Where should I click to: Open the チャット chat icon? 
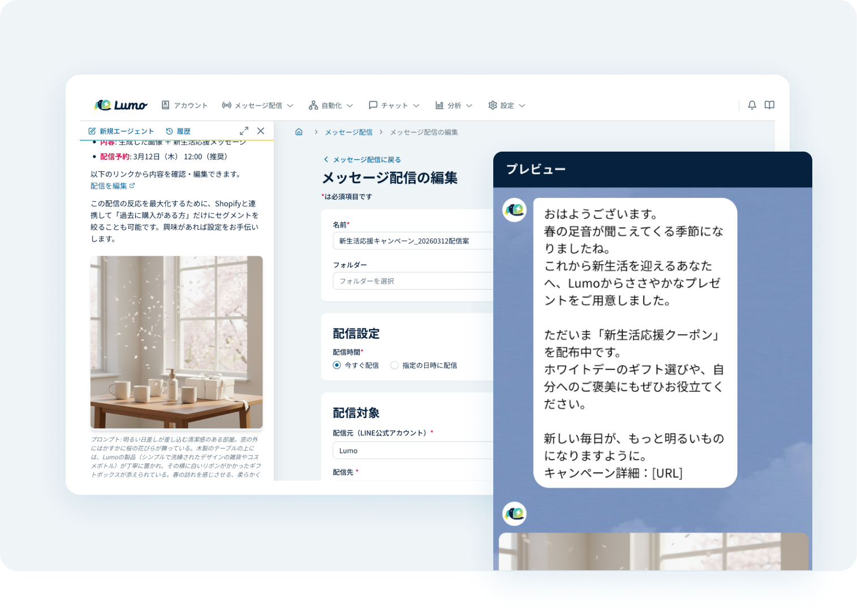tap(373, 105)
